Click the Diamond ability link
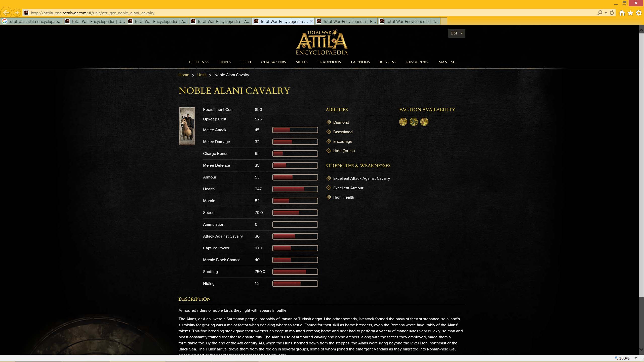The height and width of the screenshot is (362, 644). pos(341,122)
